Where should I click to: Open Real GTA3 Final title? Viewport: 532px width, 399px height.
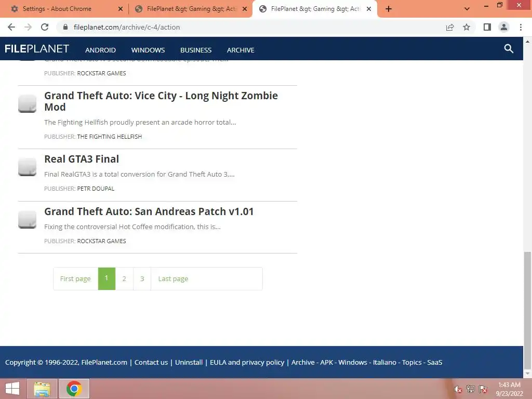tap(82, 159)
